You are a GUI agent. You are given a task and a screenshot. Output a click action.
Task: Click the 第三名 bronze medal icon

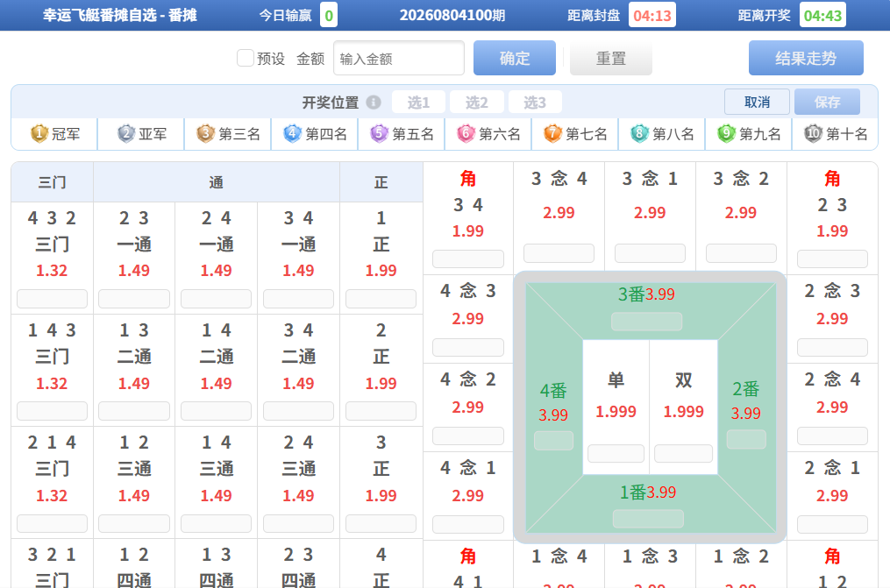[205, 134]
